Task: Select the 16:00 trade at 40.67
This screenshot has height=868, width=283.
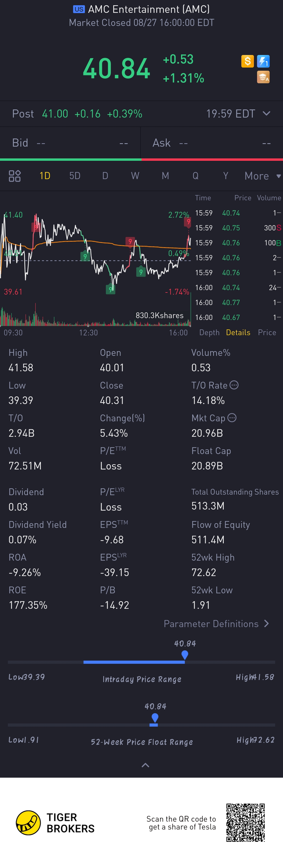Action: tap(238, 317)
